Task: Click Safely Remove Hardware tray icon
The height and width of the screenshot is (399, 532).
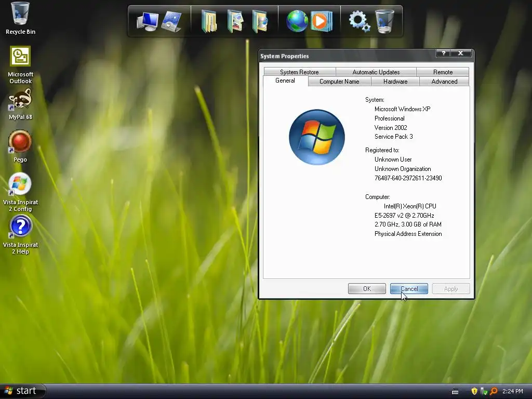Action: point(484,391)
